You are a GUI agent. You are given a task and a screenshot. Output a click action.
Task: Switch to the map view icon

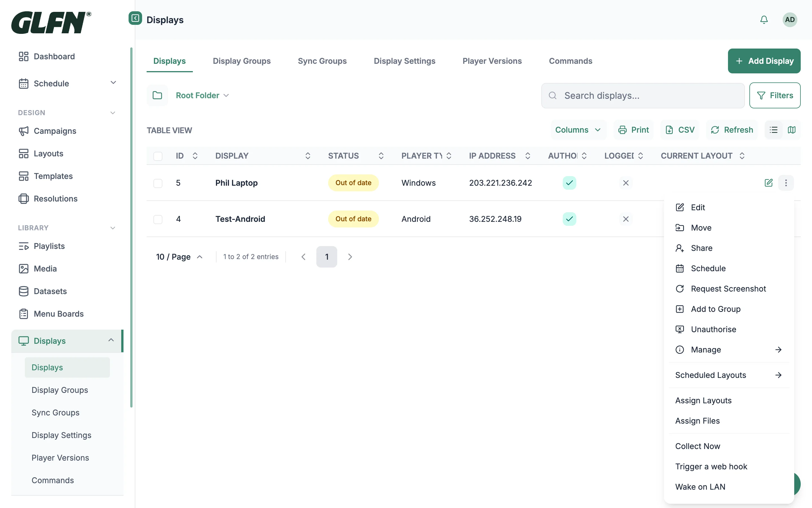tap(791, 130)
